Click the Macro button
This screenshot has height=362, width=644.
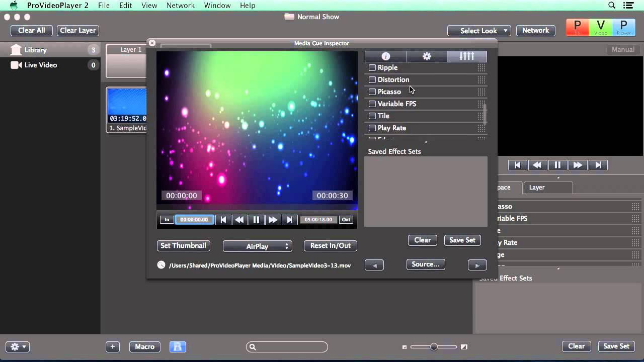[x=145, y=346]
